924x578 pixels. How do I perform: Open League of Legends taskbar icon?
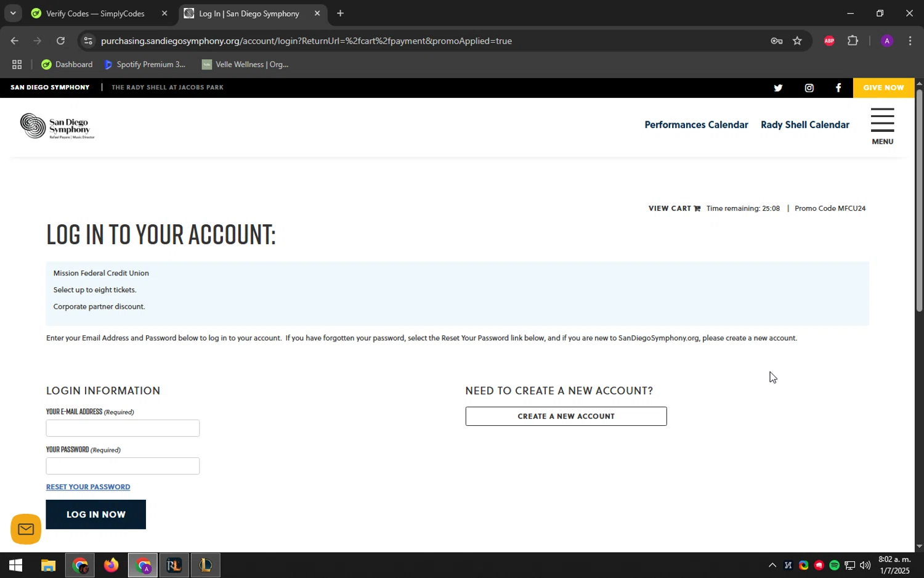[x=205, y=565]
